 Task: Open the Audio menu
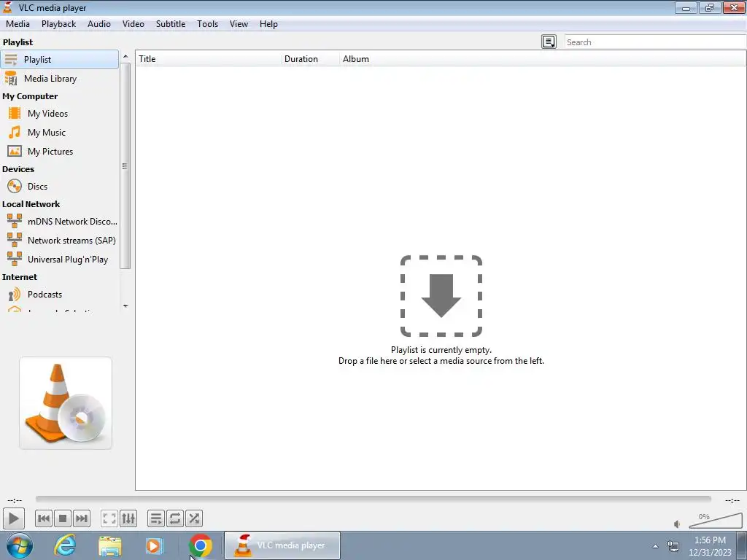99,24
